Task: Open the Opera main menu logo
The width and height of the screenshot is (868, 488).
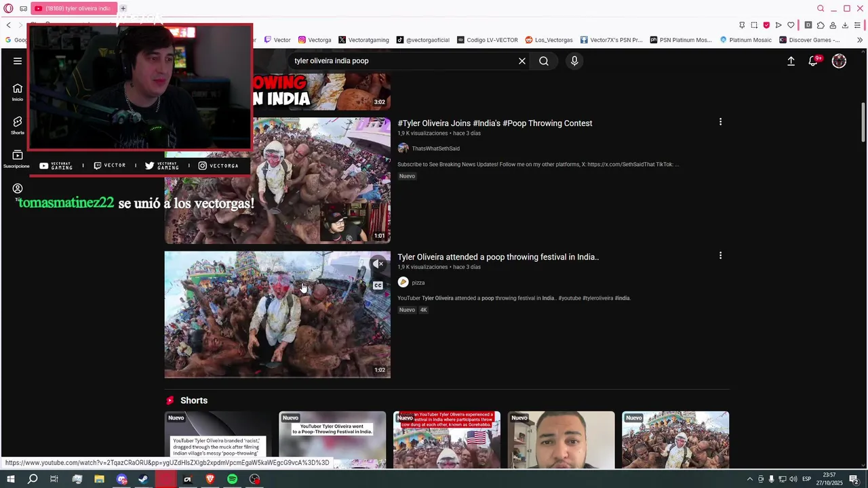Action: tap(8, 8)
